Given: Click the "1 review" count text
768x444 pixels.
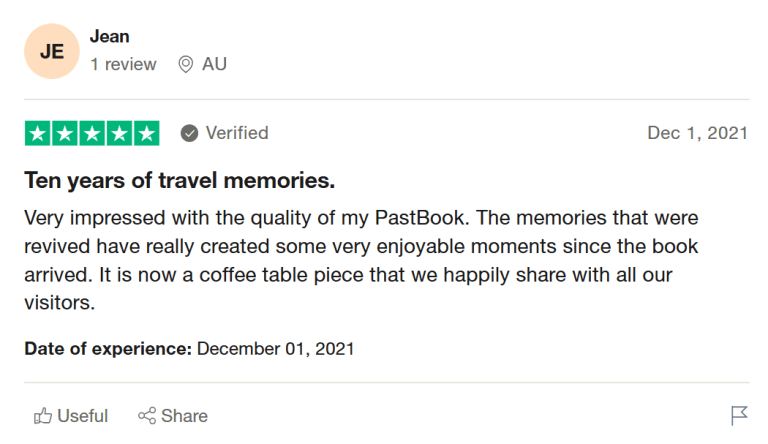Looking at the screenshot, I should click(123, 64).
